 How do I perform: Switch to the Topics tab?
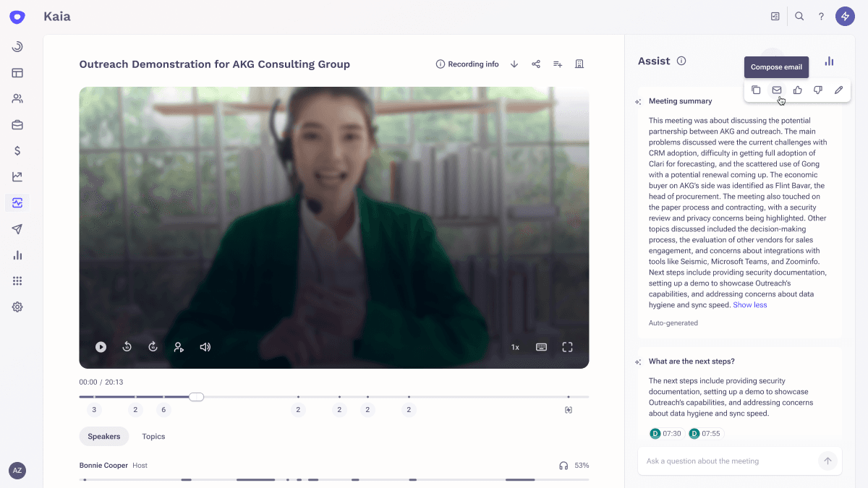pyautogui.click(x=153, y=436)
